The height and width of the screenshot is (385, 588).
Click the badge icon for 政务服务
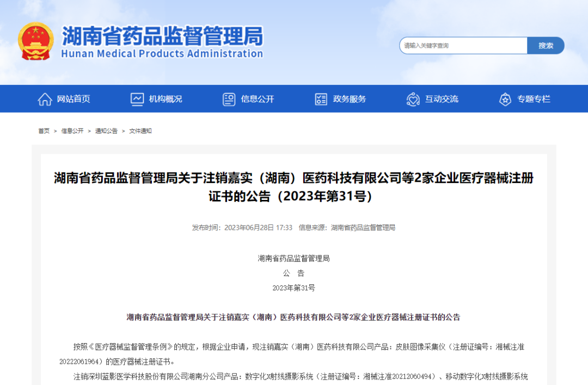point(321,99)
